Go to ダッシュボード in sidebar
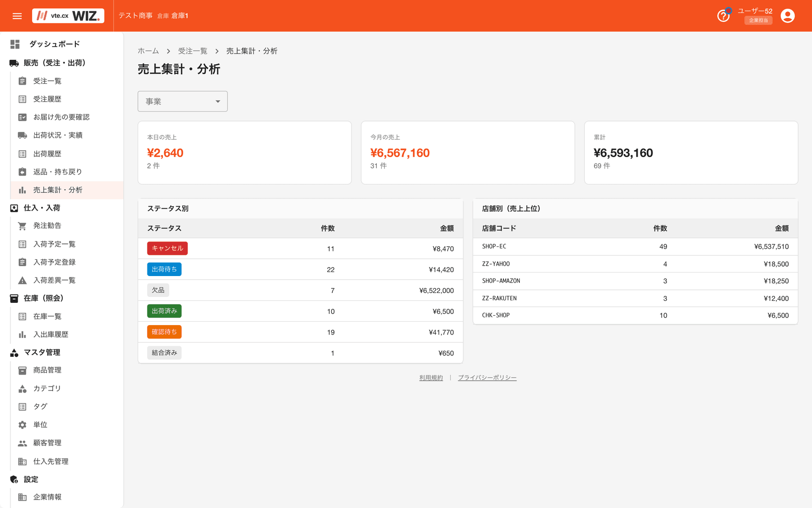 (x=54, y=44)
